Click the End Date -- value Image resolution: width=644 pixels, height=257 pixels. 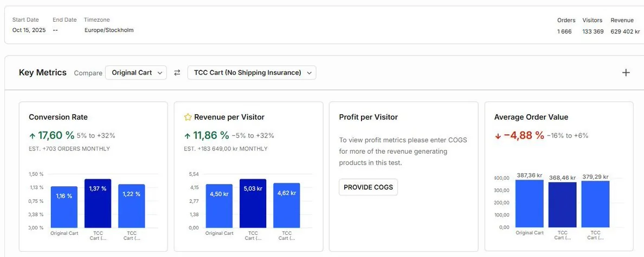(55, 30)
